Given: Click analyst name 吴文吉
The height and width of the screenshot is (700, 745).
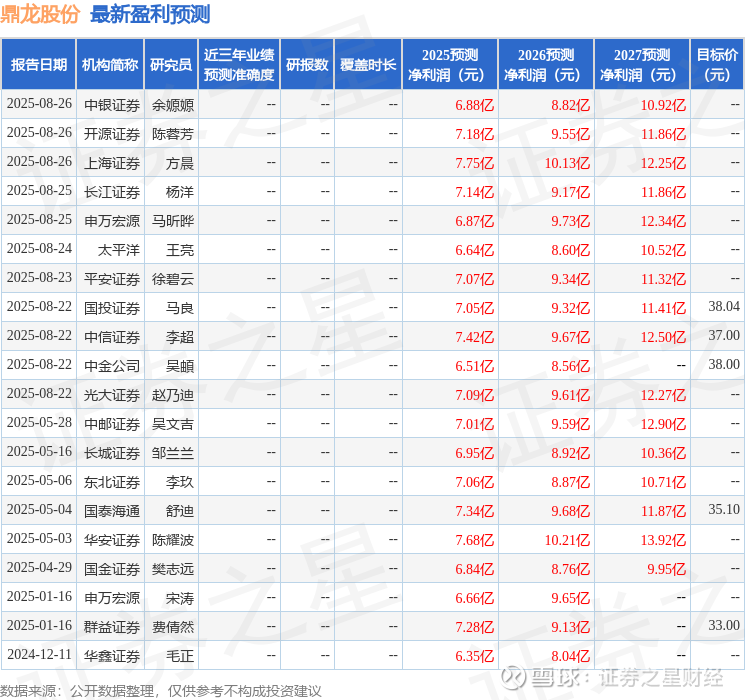Looking at the screenshot, I should pyautogui.click(x=173, y=424).
